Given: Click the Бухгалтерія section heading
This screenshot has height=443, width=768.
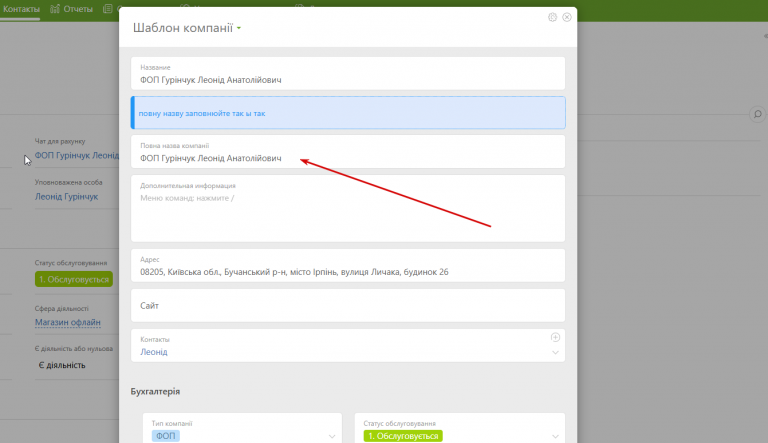Looking at the screenshot, I should [155, 391].
